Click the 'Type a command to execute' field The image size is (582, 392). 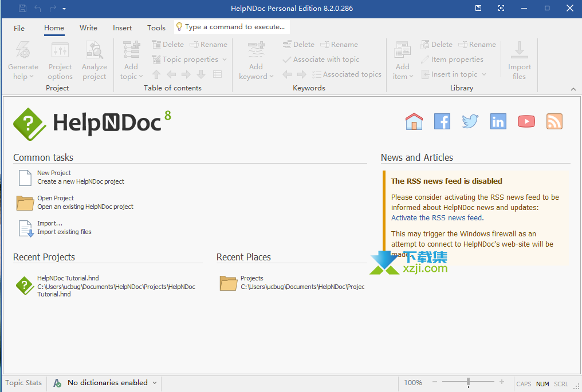click(232, 27)
